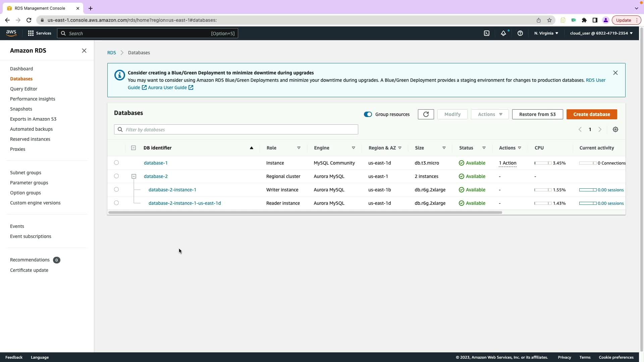
Task: Click the Create database button
Action: tap(592, 114)
